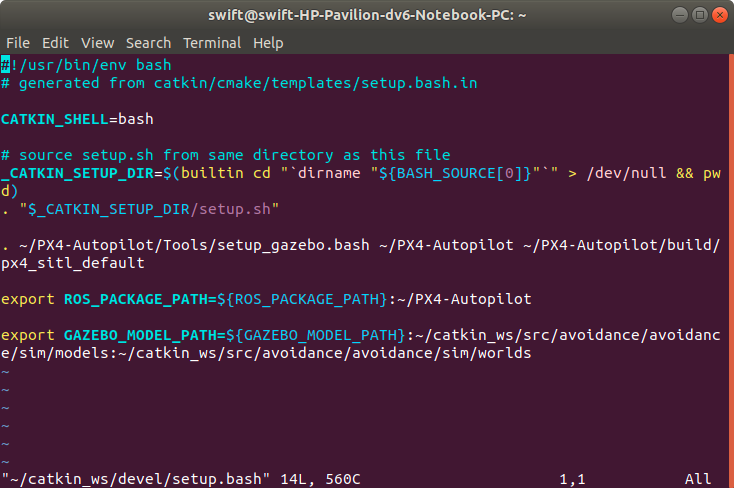
Task: Open the Search menu
Action: pos(148,43)
